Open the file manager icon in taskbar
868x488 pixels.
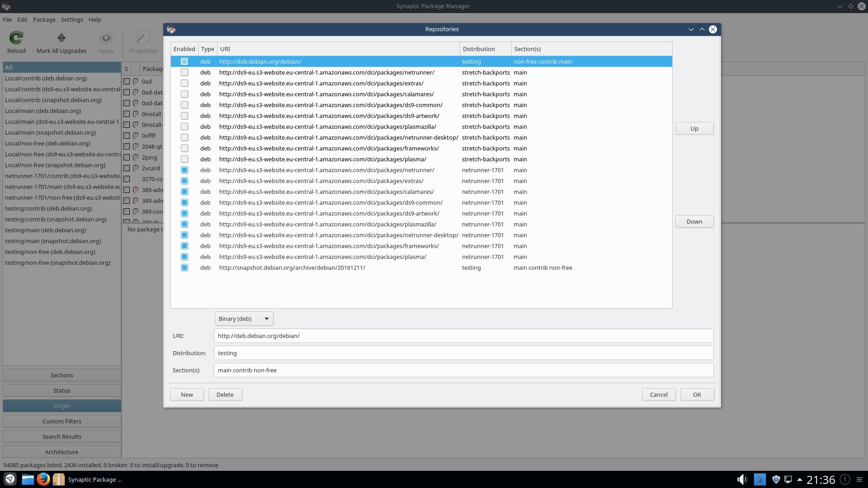tap(28, 479)
